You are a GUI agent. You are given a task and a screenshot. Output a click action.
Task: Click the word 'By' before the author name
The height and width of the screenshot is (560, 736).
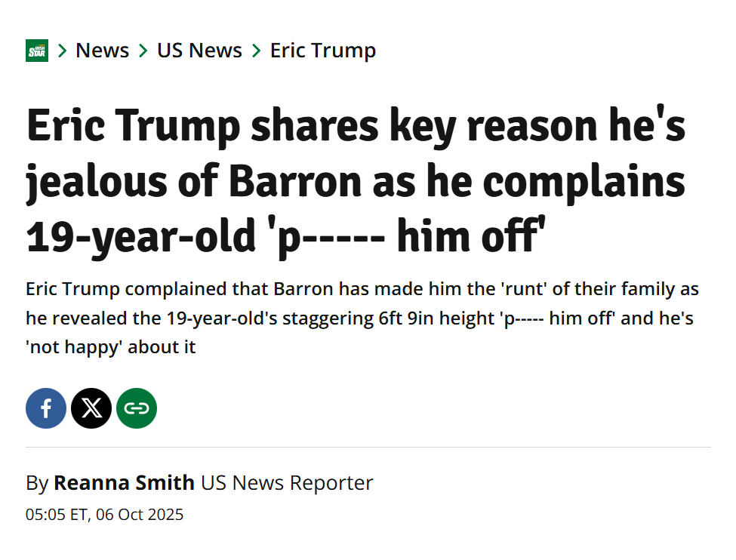(x=37, y=483)
